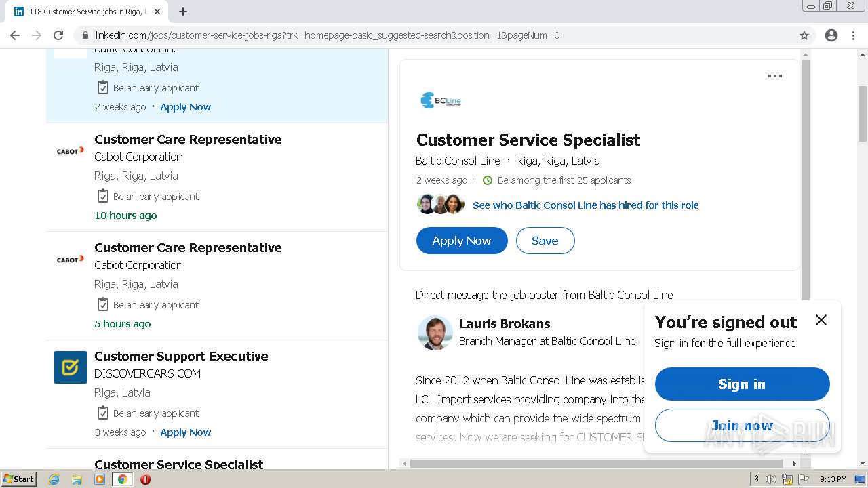Image resolution: width=868 pixels, height=488 pixels.
Task: Click clock icon beside applicant count
Action: point(487,180)
